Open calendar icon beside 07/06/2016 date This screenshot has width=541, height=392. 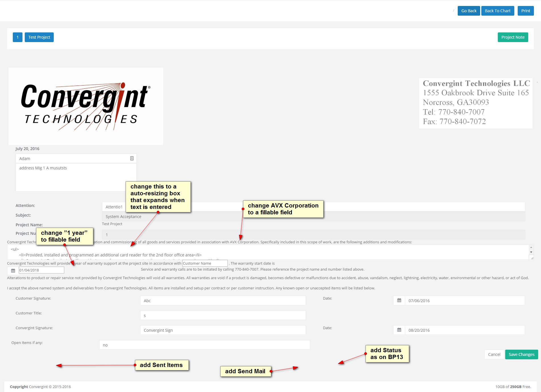[399, 300]
